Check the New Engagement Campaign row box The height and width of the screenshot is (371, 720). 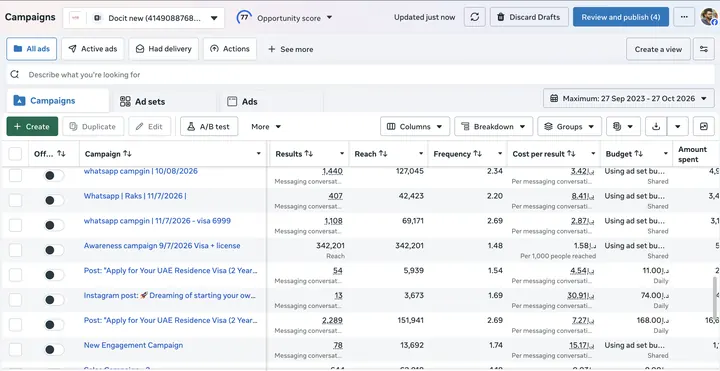pos(15,349)
